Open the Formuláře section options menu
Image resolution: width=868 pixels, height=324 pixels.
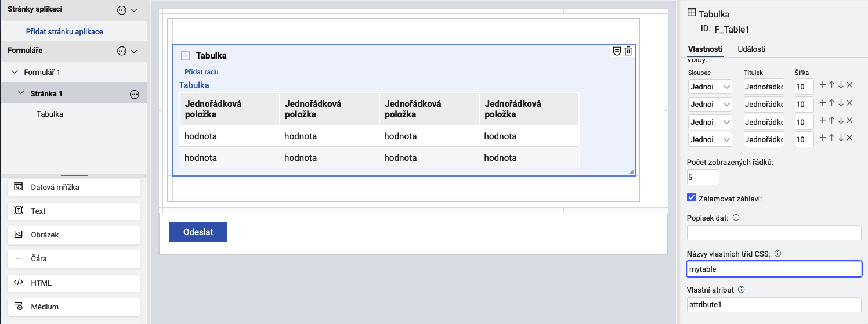[122, 51]
